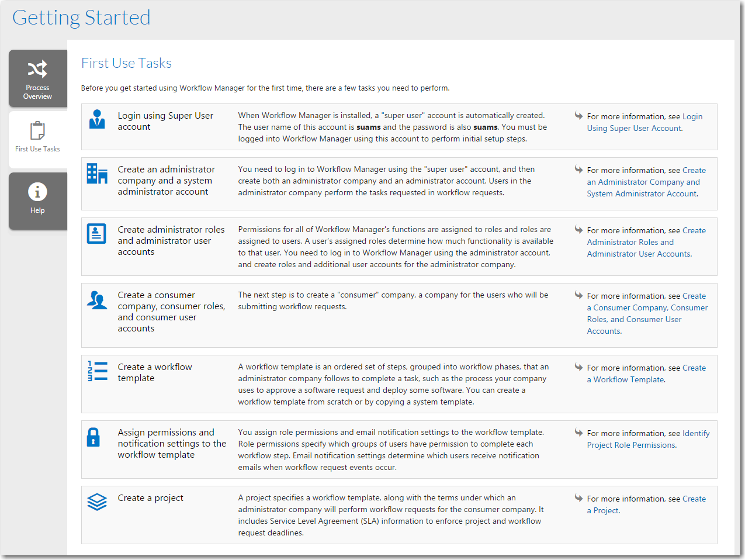Open the Create a Project link
This screenshot has height=560, width=745.
646,504
